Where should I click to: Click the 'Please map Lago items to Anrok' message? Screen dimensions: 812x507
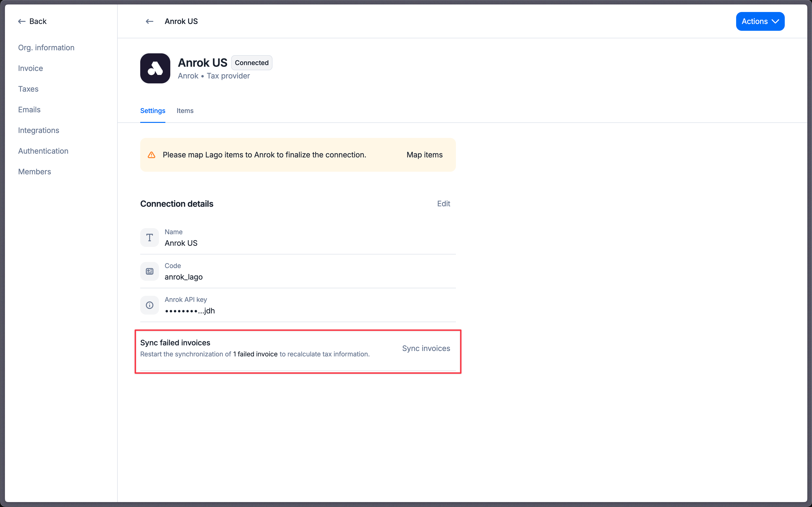click(264, 155)
